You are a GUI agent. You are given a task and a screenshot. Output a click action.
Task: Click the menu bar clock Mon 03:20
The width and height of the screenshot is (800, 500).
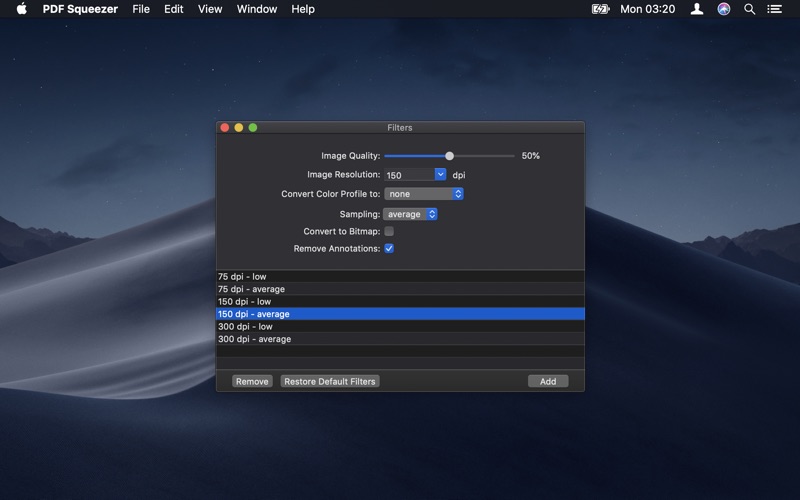coord(647,9)
